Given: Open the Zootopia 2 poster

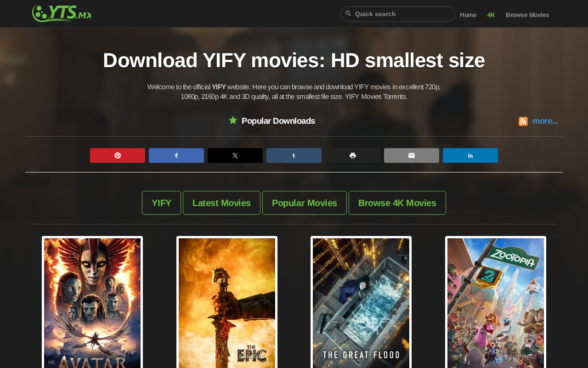Looking at the screenshot, I should click(x=496, y=303).
